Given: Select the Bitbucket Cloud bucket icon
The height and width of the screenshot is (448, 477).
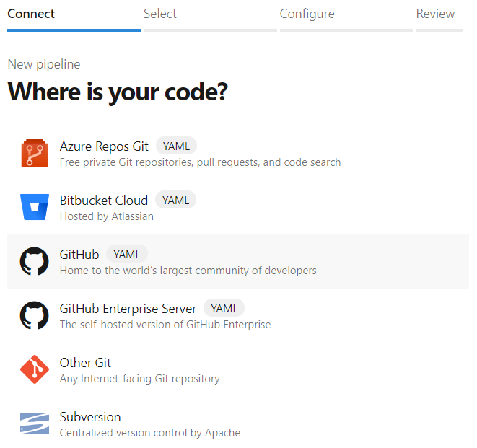Looking at the screenshot, I should (x=34, y=208).
